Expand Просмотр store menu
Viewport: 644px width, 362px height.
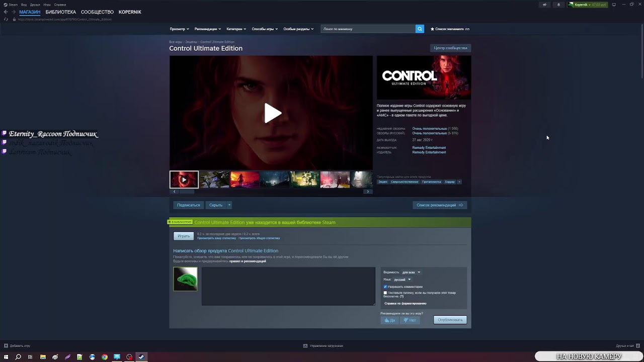tap(180, 29)
